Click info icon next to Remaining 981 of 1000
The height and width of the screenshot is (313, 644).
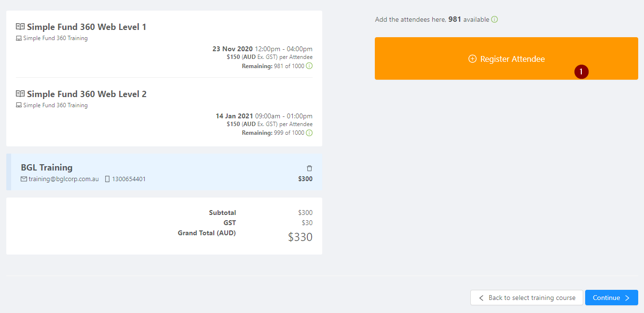(309, 66)
